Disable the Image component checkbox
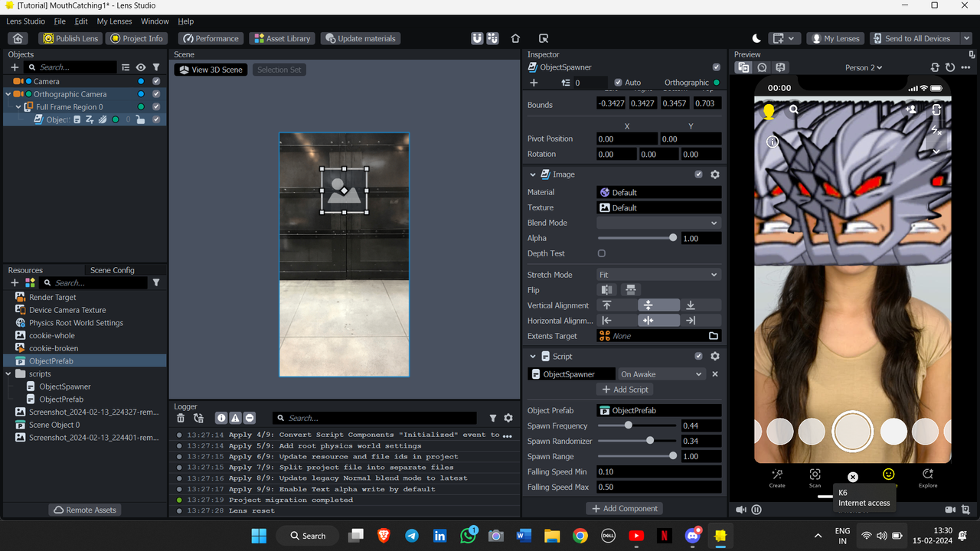 click(698, 174)
